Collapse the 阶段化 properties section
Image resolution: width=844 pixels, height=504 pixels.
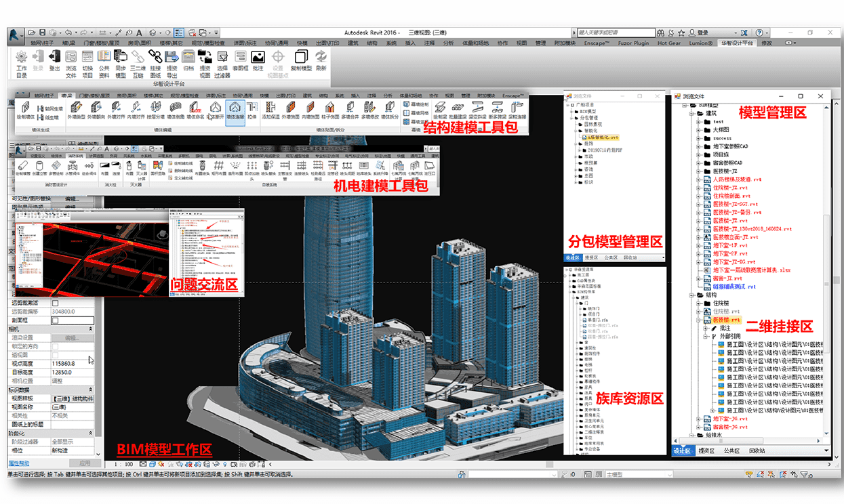click(92, 434)
